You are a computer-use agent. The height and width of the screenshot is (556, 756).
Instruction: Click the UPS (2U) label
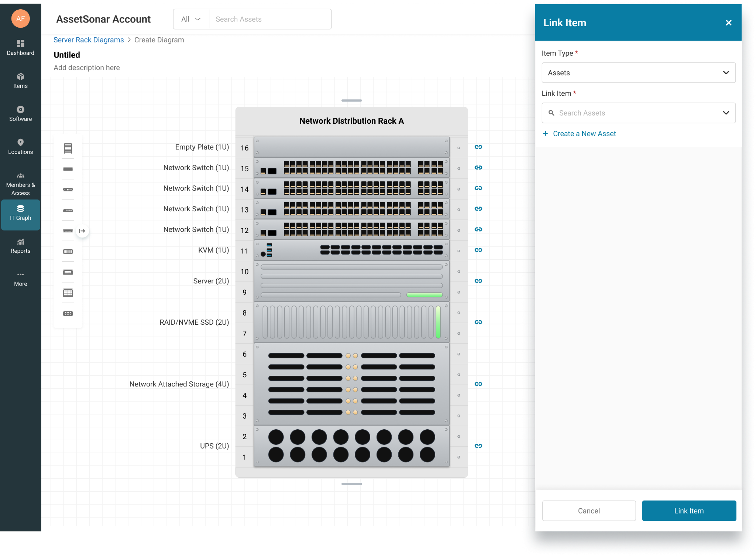(214, 446)
